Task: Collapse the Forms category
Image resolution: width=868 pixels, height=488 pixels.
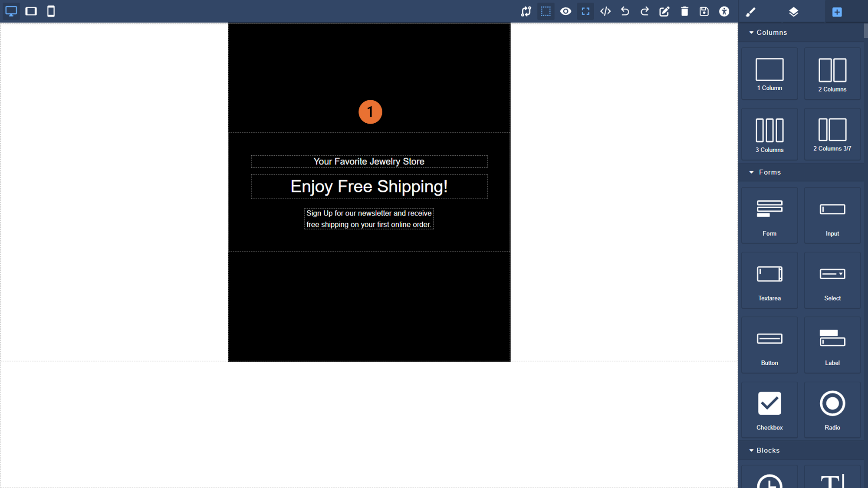Action: [769, 172]
